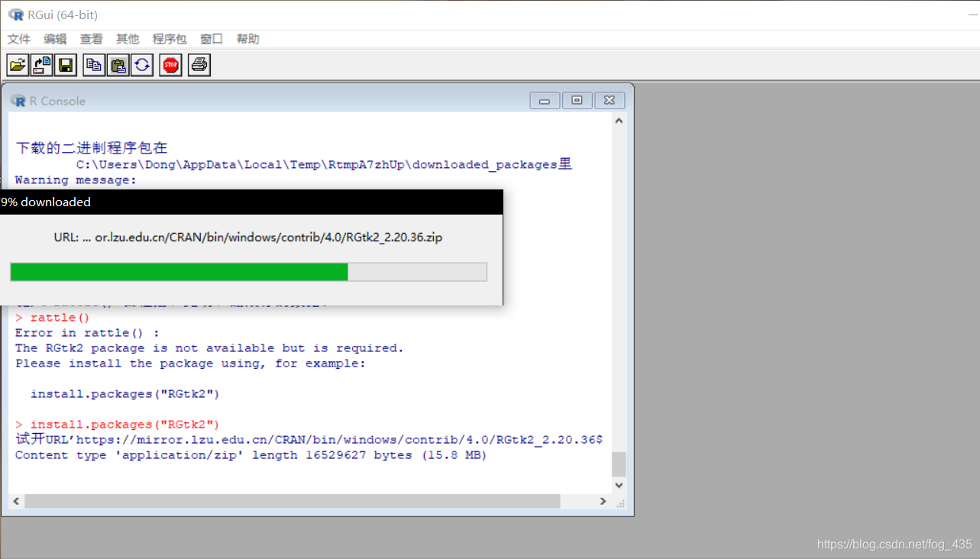Click the 'Content type application/zip' line
Viewport: 980px width, 559px height.
[x=251, y=455]
